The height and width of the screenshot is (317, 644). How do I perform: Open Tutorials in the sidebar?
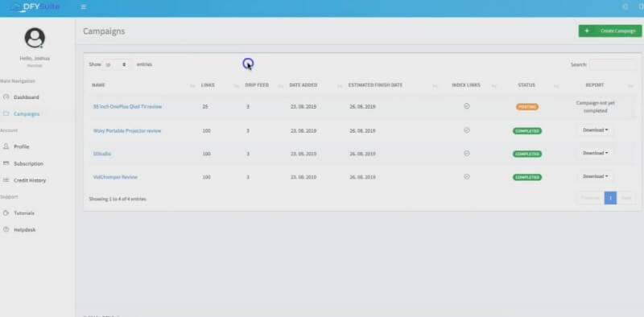(x=24, y=213)
